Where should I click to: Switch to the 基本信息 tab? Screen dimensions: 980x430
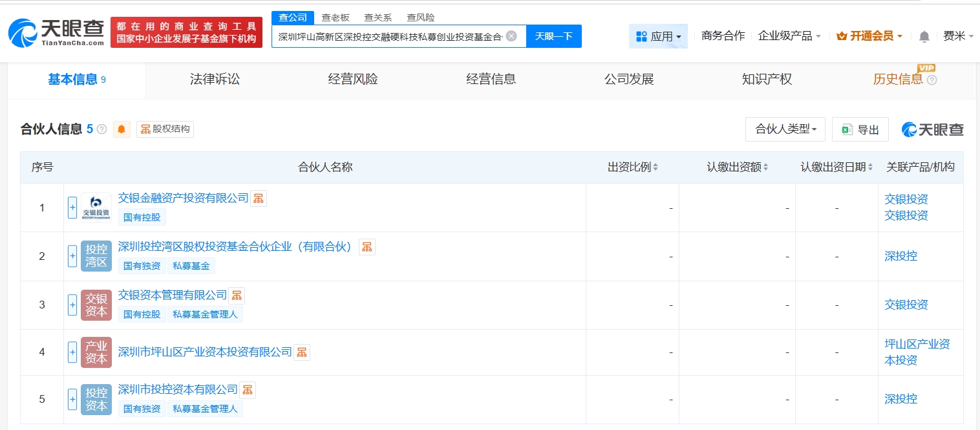tap(76, 80)
